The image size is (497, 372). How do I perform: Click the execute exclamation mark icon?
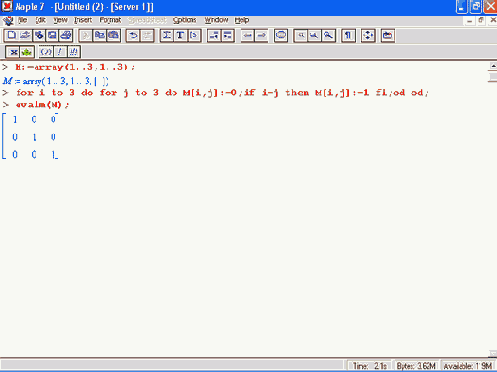pos(60,52)
